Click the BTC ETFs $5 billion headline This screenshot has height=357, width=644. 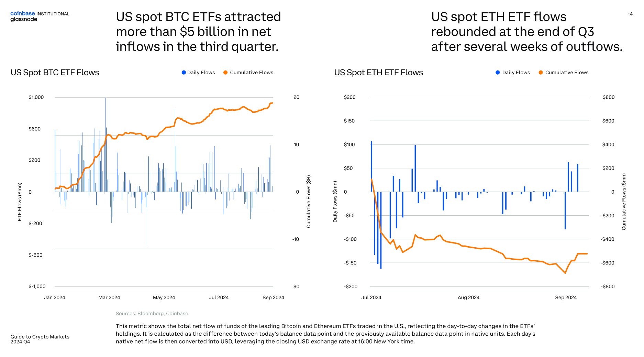coord(198,32)
